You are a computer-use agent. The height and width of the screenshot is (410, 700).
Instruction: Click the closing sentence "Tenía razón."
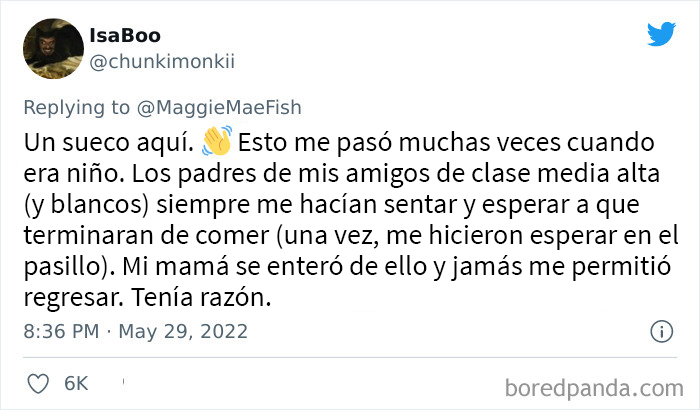click(201, 297)
